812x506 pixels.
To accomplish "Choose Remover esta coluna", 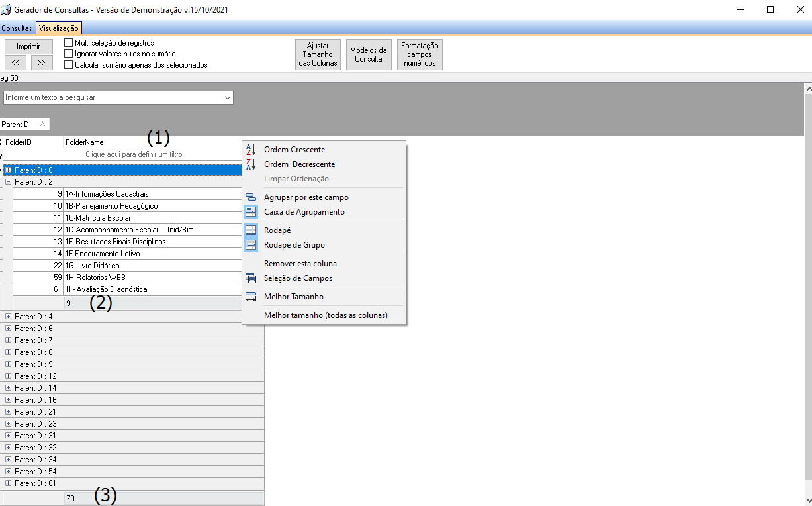I will click(x=324, y=264).
